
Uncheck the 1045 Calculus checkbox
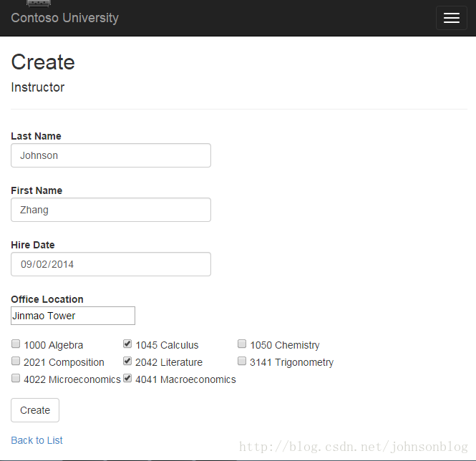tap(127, 344)
